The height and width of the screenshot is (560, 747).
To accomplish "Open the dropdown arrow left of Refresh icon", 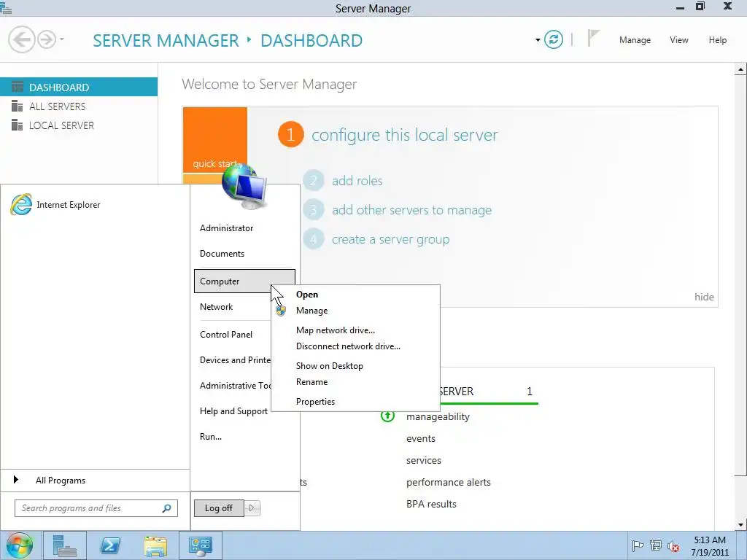I will point(538,40).
